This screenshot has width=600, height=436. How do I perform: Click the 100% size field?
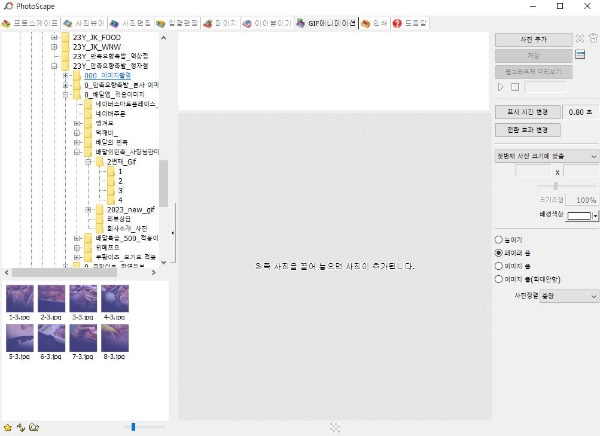click(x=582, y=200)
